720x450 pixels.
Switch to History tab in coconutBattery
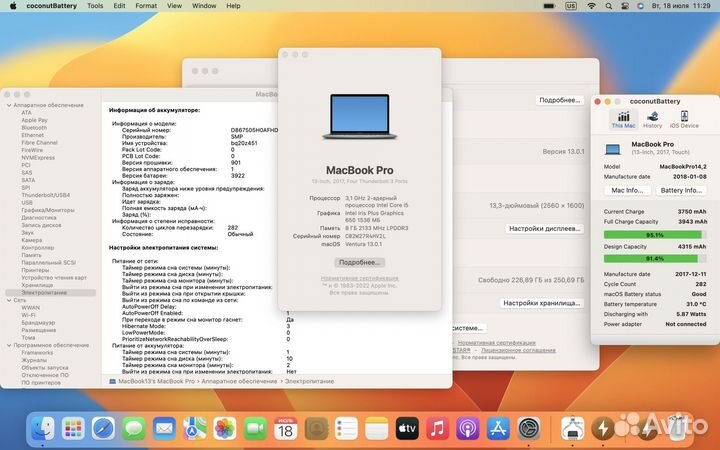coord(652,119)
